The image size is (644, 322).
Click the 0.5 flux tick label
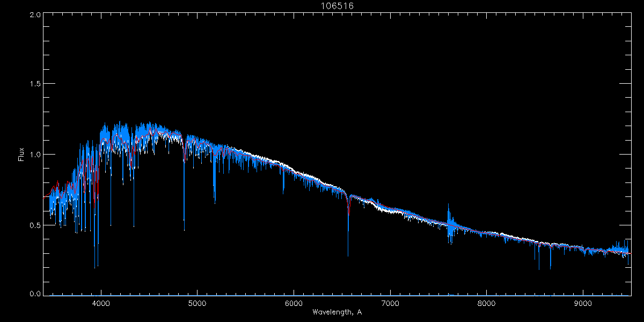(35, 225)
